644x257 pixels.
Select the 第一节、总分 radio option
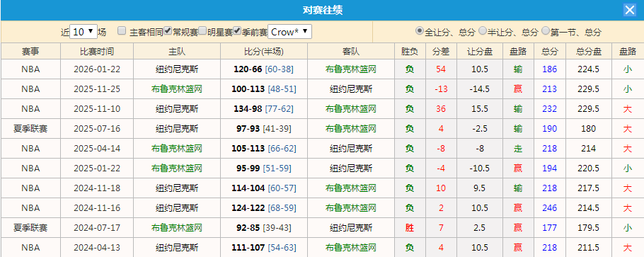point(546,30)
